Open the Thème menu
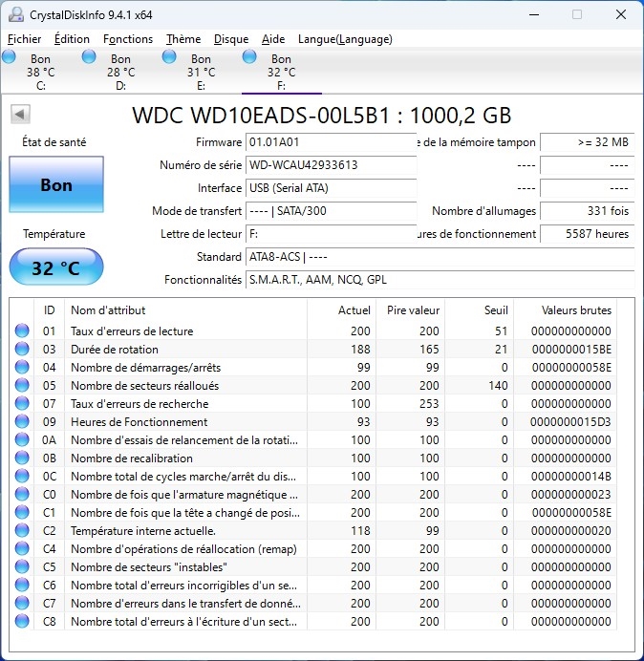The width and height of the screenshot is (644, 661). (x=182, y=39)
